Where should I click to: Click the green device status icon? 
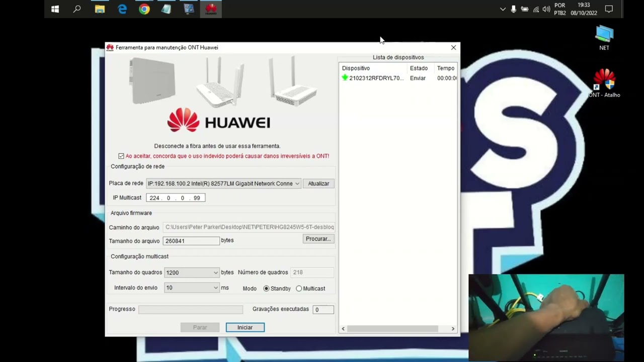(x=345, y=78)
